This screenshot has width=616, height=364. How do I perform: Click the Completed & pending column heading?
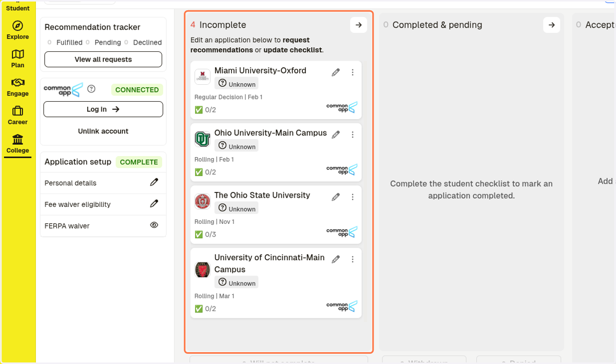click(437, 25)
